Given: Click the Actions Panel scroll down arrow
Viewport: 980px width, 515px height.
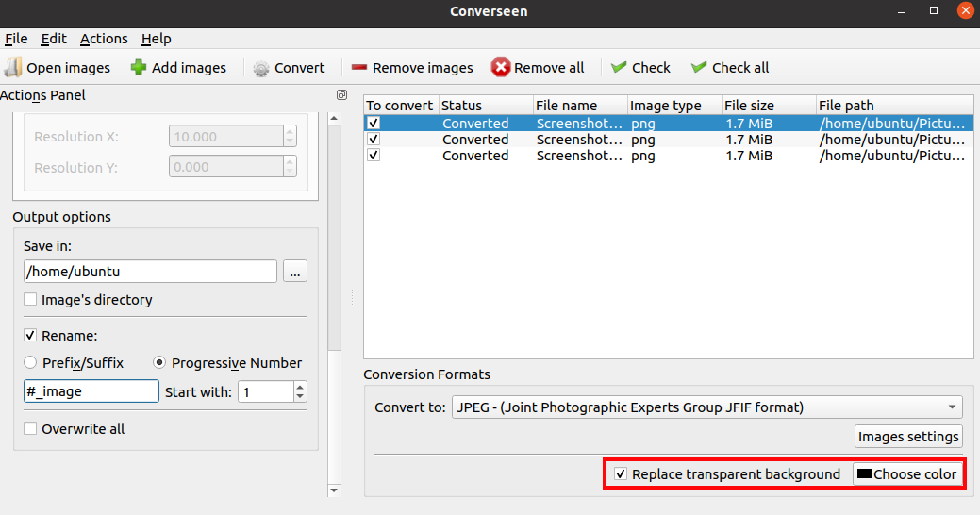Looking at the screenshot, I should 334,490.
